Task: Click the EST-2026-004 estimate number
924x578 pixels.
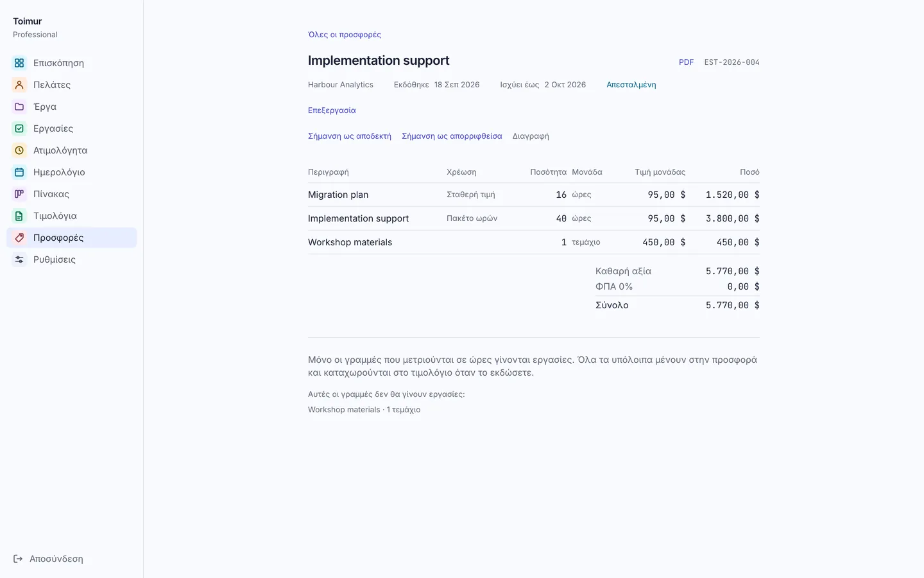Action: (x=732, y=62)
